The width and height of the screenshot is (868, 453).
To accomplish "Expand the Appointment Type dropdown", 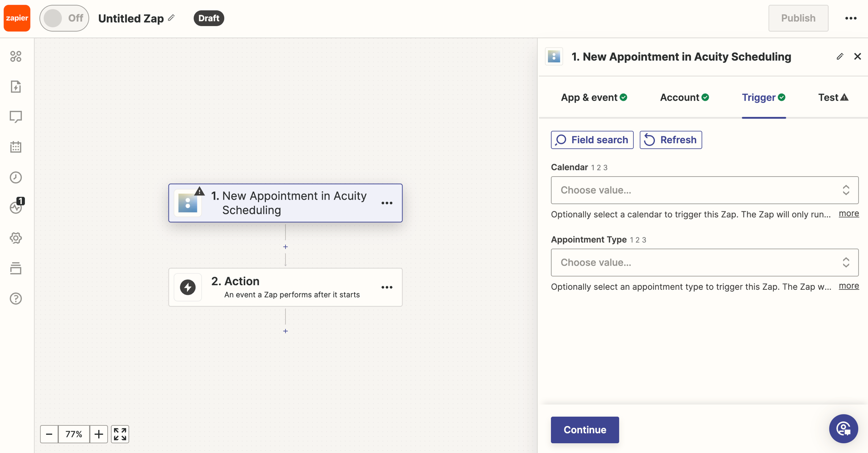I will coord(704,263).
